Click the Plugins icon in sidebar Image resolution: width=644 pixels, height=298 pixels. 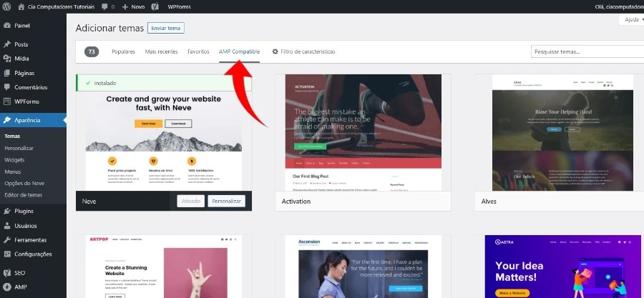[7, 211]
